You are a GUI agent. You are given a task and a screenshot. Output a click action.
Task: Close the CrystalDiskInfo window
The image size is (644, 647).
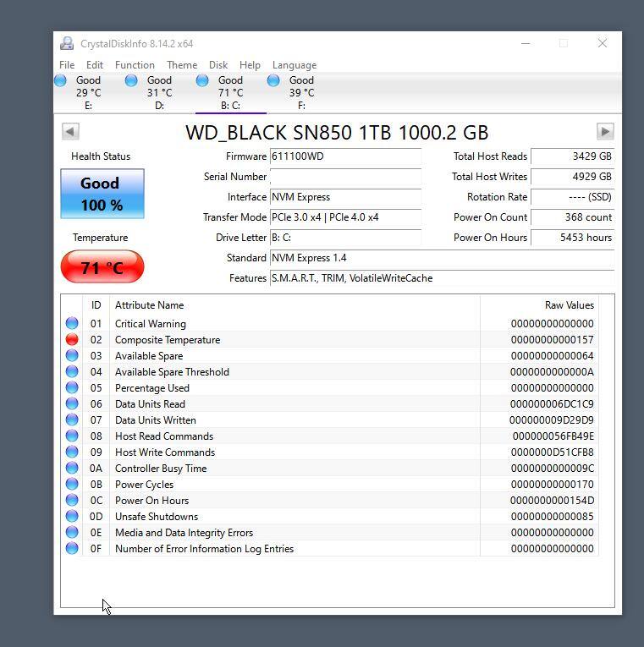(x=603, y=43)
